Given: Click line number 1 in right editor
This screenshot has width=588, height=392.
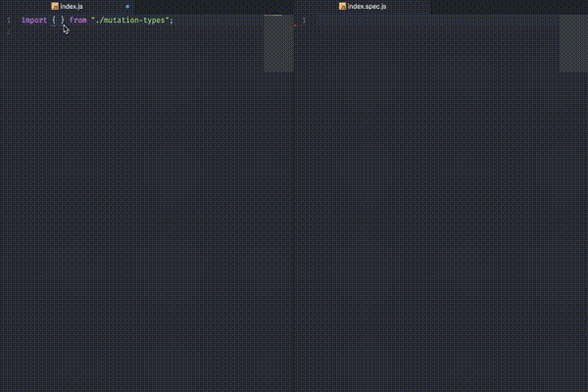Looking at the screenshot, I should tap(304, 21).
